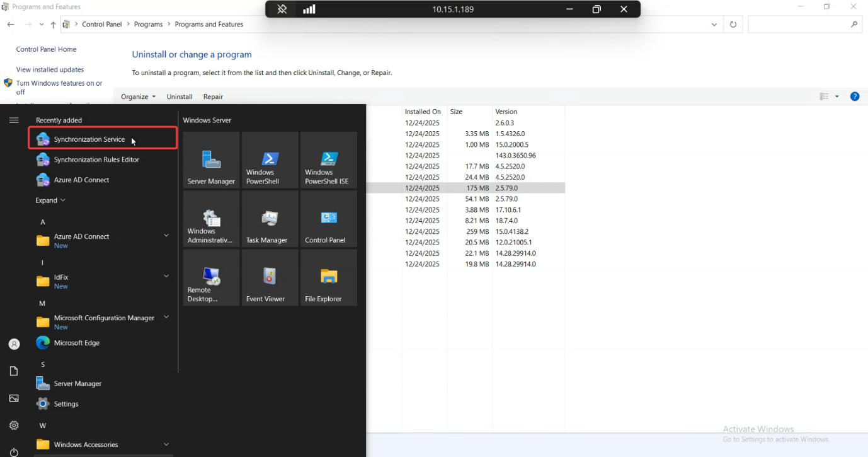Go up one level in Control Panel
Viewport: 868px width, 457px height.
coord(53,25)
